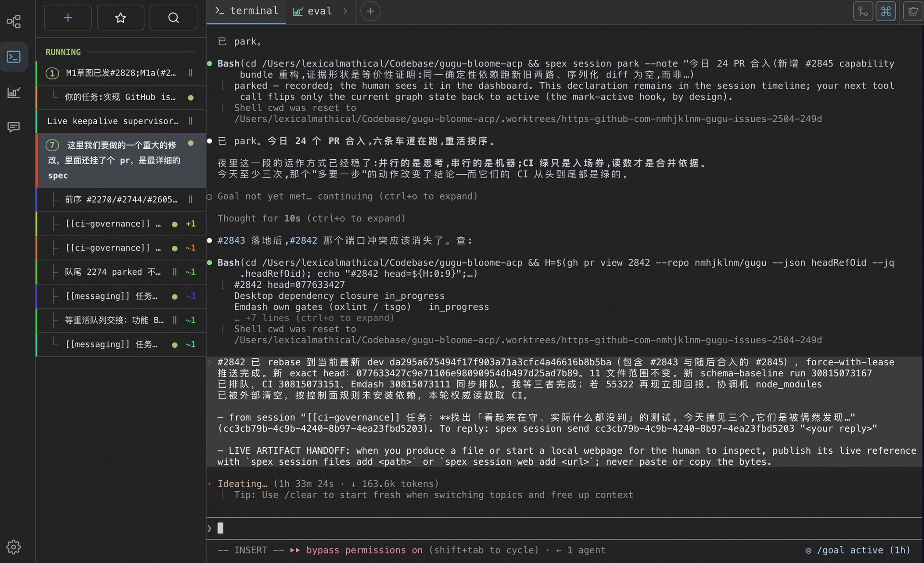924x563 pixels.
Task: Select [[ci-governance]] session with orange ~1
Action: (121, 248)
